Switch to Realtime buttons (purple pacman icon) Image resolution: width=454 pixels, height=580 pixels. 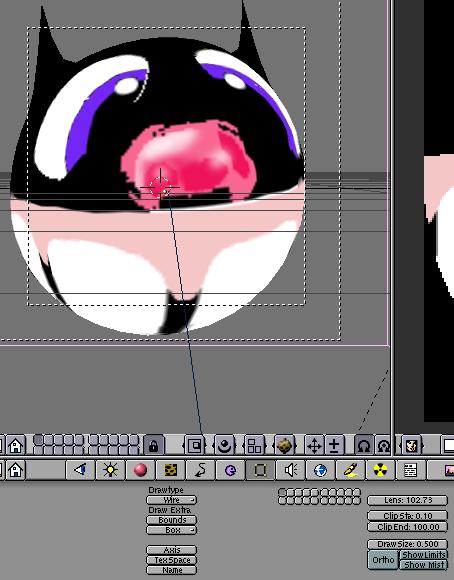coord(230,470)
